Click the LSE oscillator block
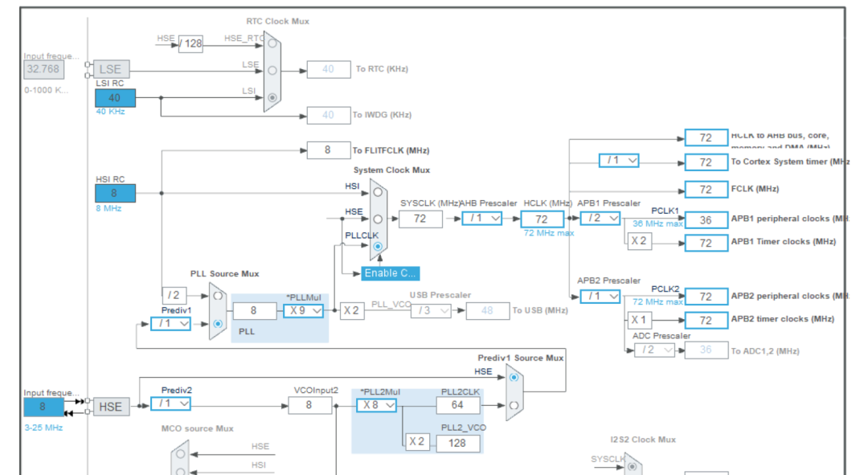The image size is (868, 475). tap(111, 69)
